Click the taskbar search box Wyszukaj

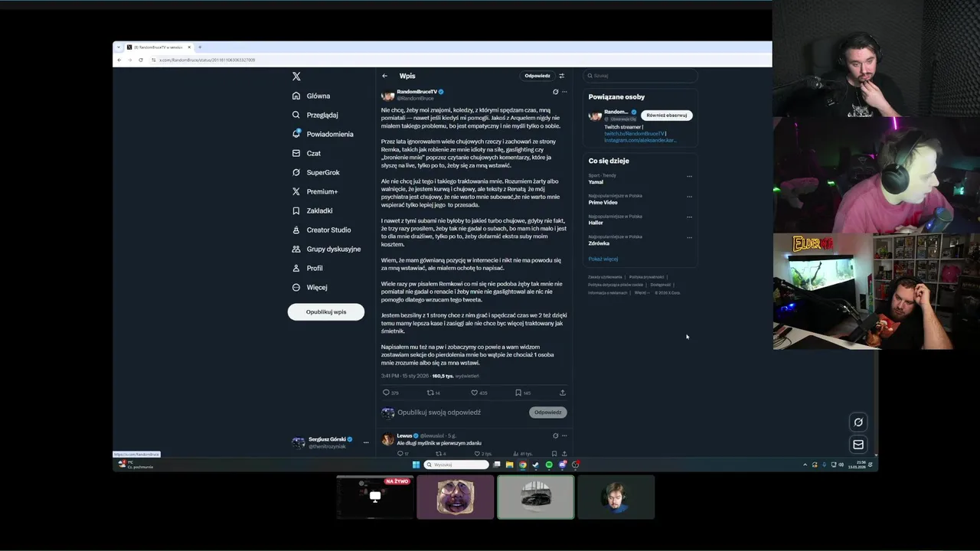(x=457, y=465)
